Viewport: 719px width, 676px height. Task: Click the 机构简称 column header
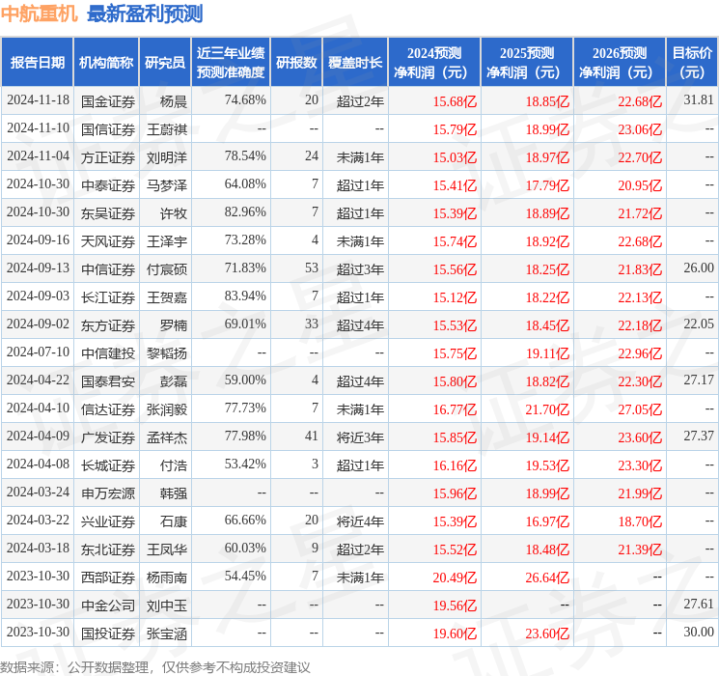click(x=106, y=62)
